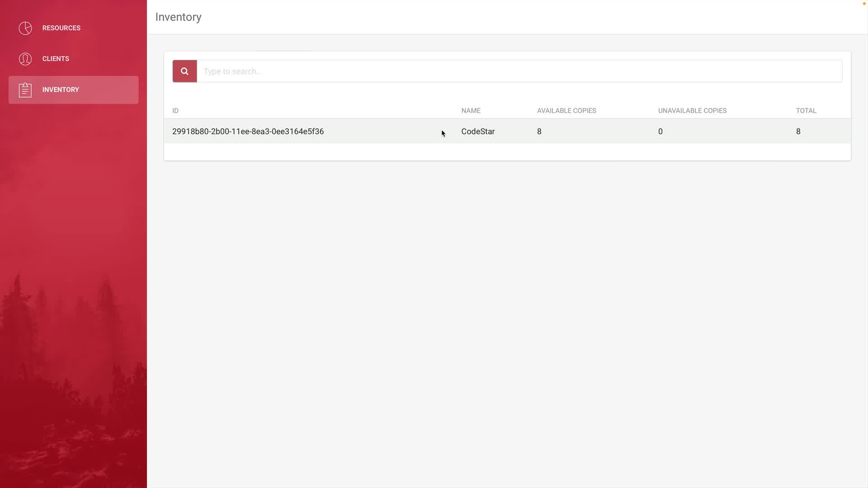
Task: Click the orange dot in top-right corner
Action: pyautogui.click(x=864, y=4)
